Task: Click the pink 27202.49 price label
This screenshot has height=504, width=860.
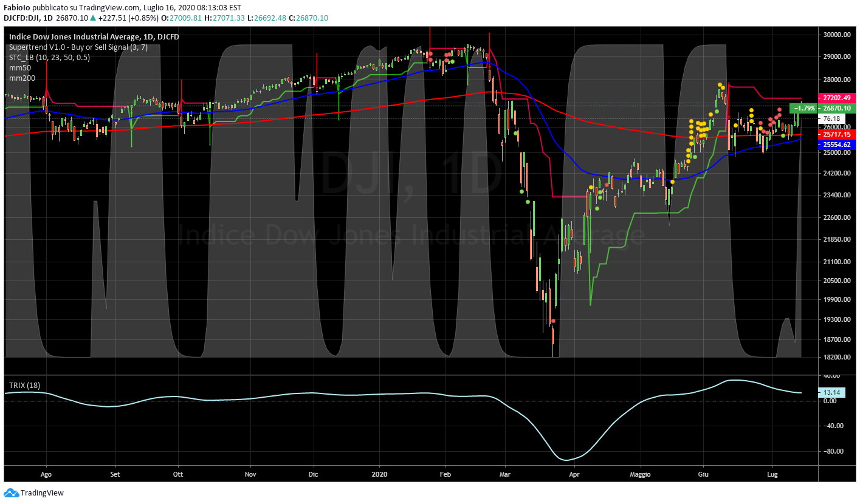Action: tap(838, 98)
